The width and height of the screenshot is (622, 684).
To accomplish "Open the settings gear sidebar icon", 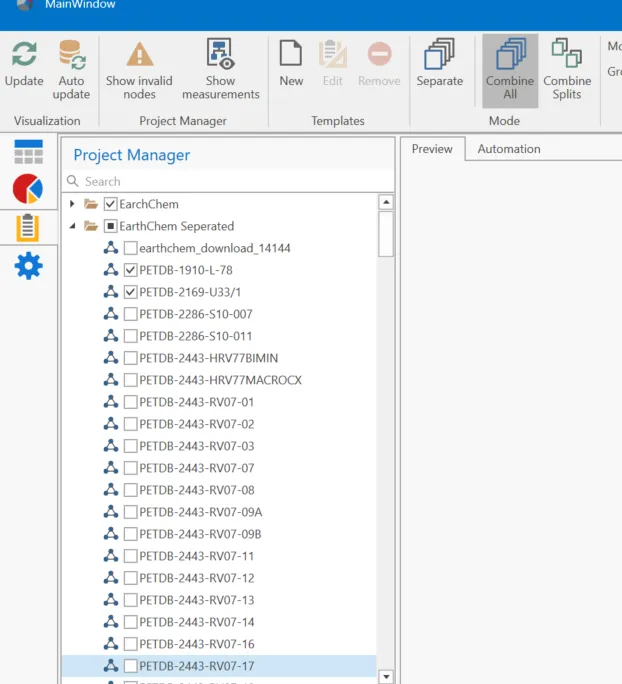I will pyautogui.click(x=28, y=266).
